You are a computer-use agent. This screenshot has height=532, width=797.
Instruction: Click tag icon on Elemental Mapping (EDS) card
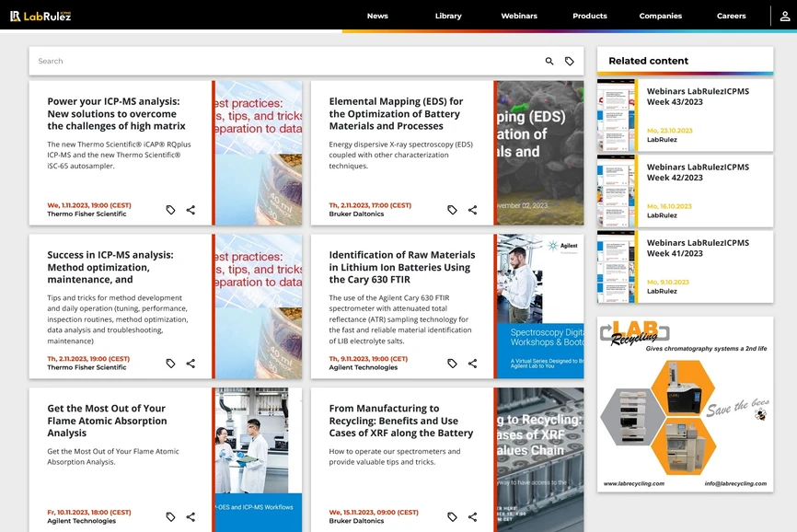pos(453,210)
